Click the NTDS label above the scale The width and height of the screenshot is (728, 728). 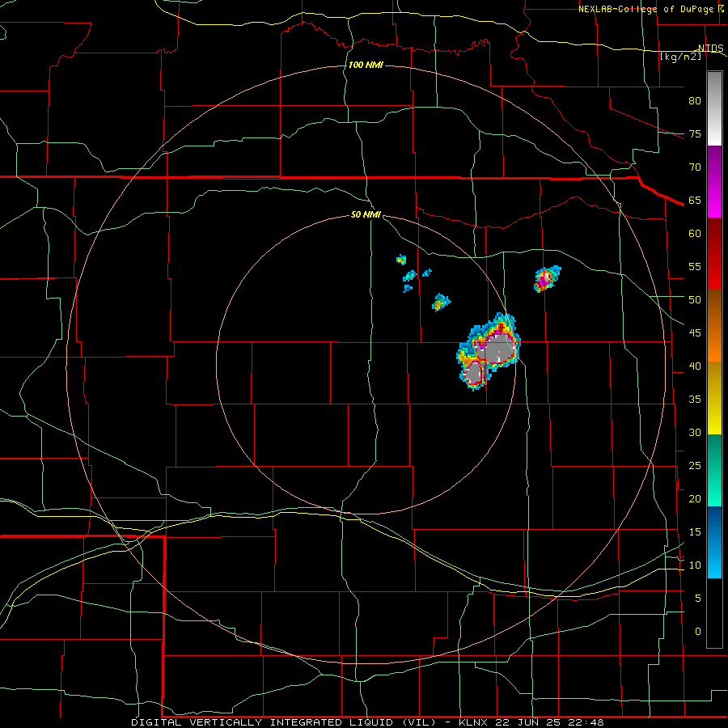710,49
